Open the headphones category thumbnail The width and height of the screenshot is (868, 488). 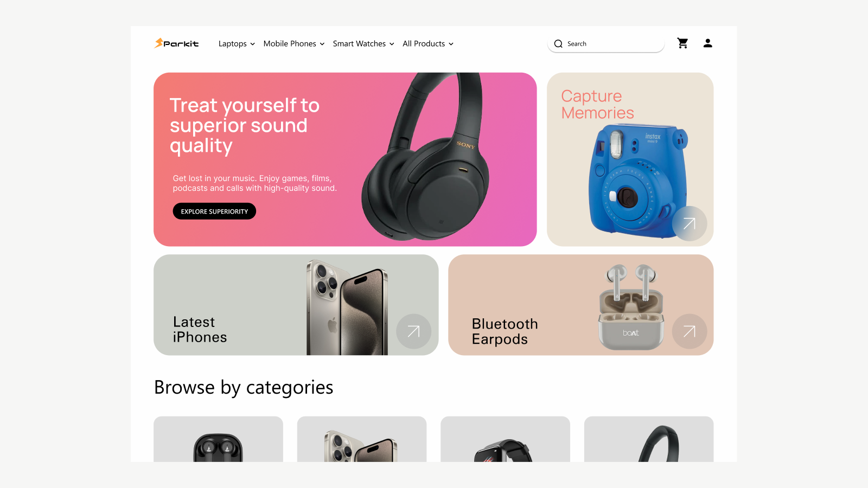(649, 439)
